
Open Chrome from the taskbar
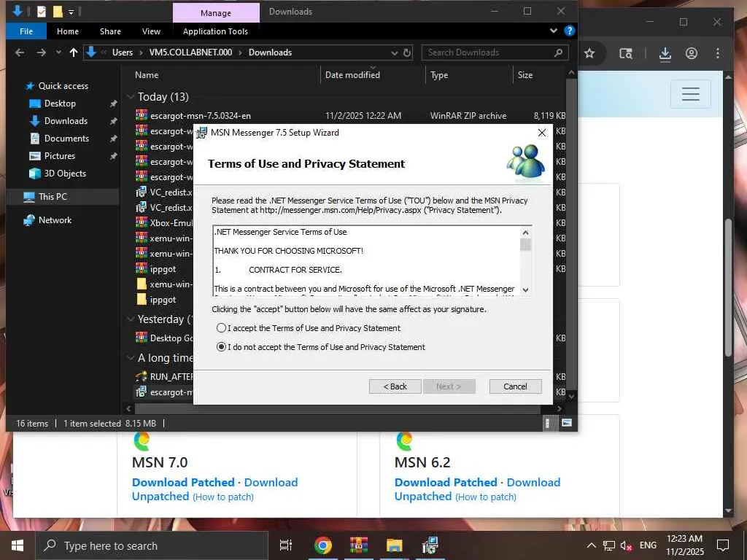click(322, 545)
